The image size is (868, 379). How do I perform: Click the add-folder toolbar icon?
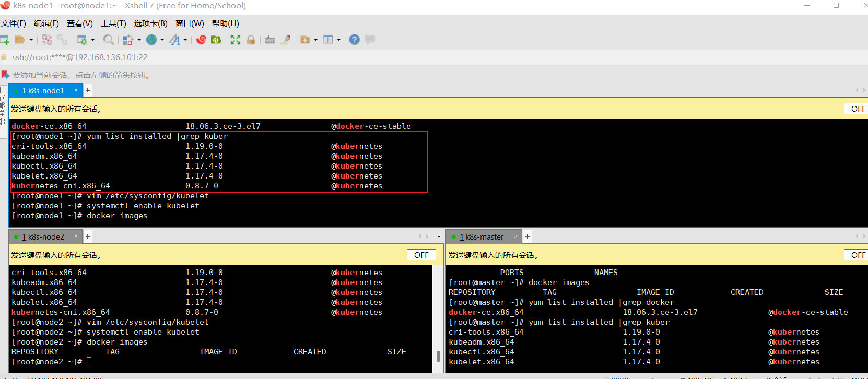point(305,40)
